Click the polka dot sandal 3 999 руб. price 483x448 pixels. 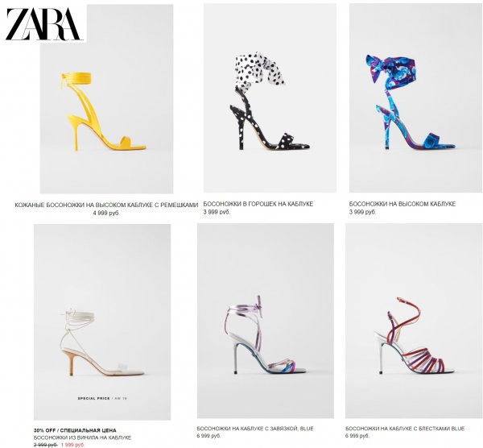[217, 212]
